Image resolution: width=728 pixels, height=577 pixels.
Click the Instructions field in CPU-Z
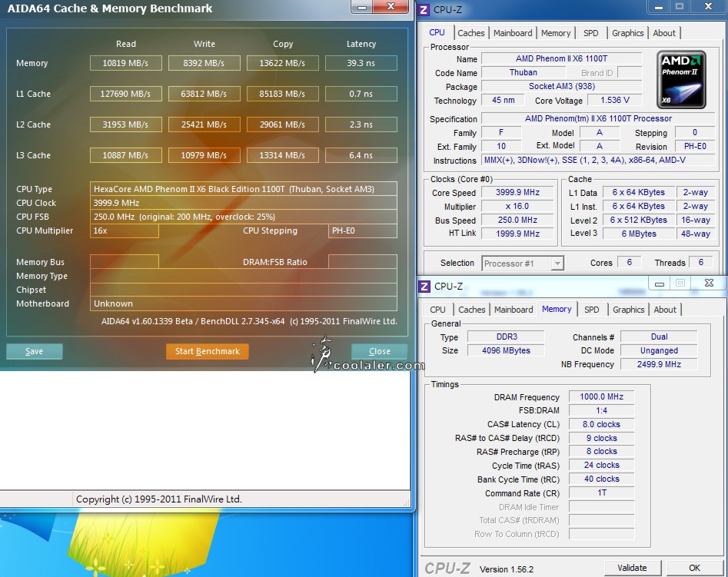click(598, 160)
